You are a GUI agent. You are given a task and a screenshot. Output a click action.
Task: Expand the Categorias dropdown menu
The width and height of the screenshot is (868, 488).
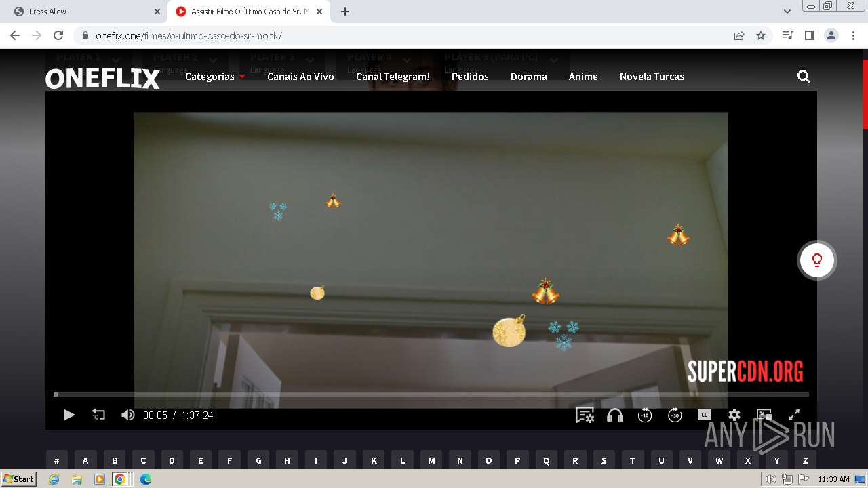pyautogui.click(x=215, y=77)
